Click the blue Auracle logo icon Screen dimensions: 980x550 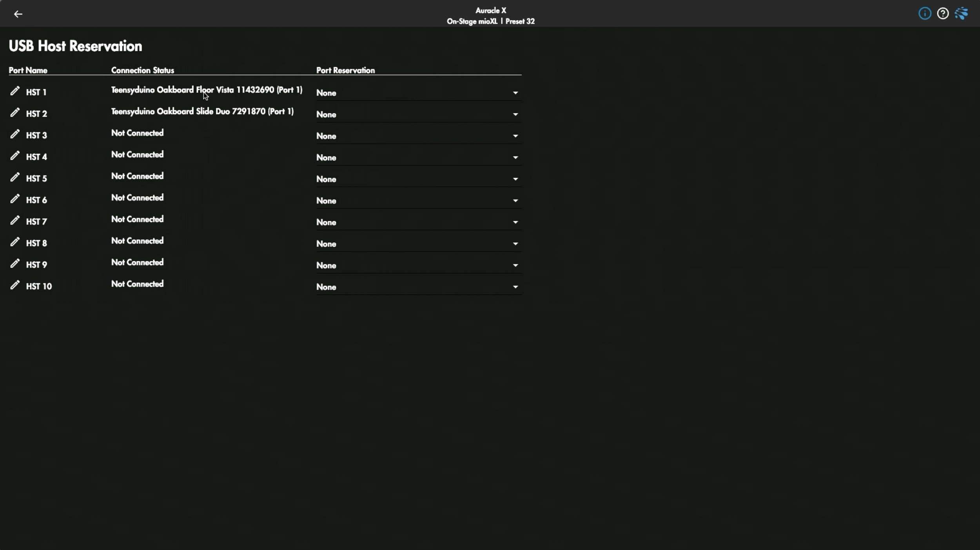(961, 14)
